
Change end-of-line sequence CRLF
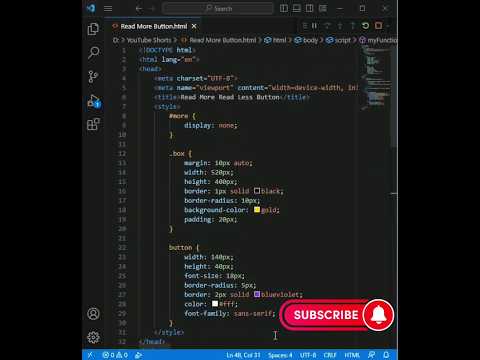point(330,355)
